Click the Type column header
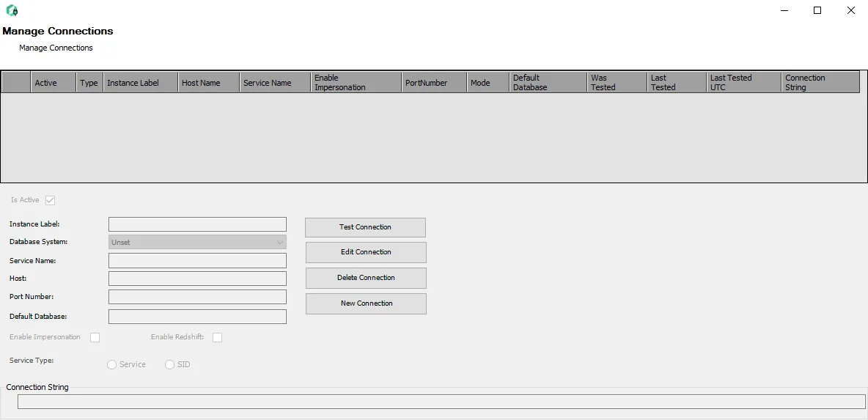Screen dimensions: 868x420 coord(89,82)
